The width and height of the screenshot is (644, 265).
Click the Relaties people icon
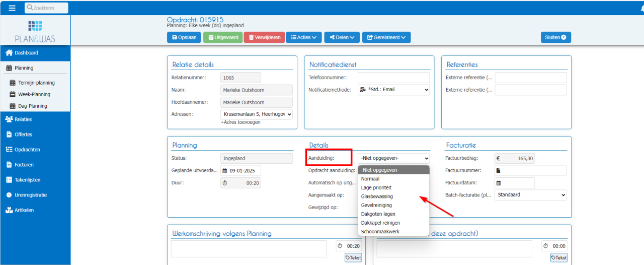pos(9,119)
